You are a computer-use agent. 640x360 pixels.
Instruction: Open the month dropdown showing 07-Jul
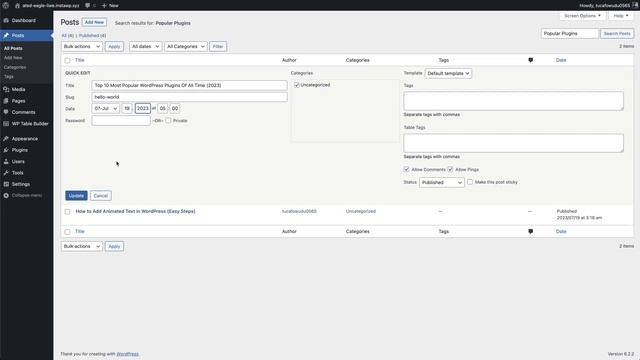[x=106, y=109]
